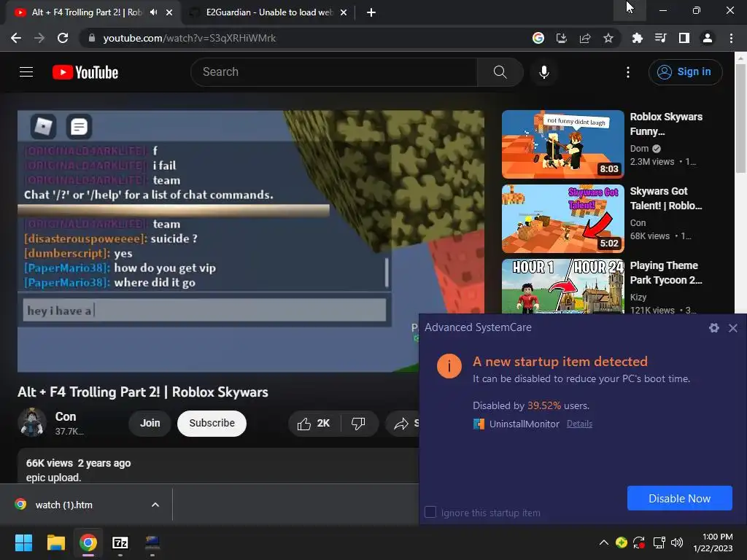Reload the page with the refresh icon
This screenshot has height=560, width=747.
63,38
